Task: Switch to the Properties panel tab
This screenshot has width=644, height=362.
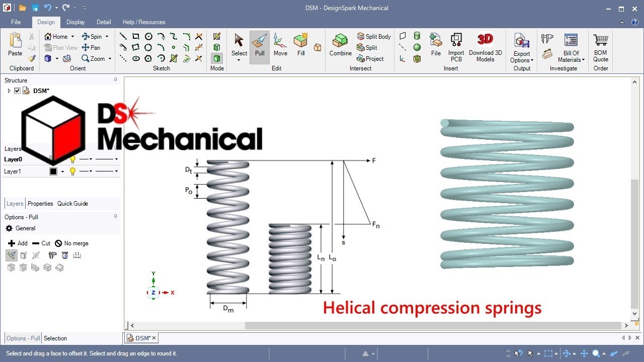Action: pyautogui.click(x=40, y=204)
